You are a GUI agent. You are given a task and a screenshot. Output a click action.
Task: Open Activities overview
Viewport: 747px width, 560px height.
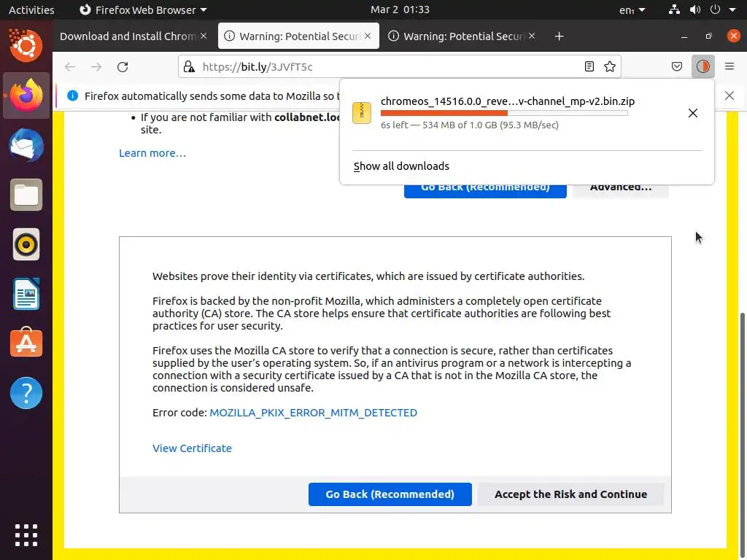click(x=31, y=9)
